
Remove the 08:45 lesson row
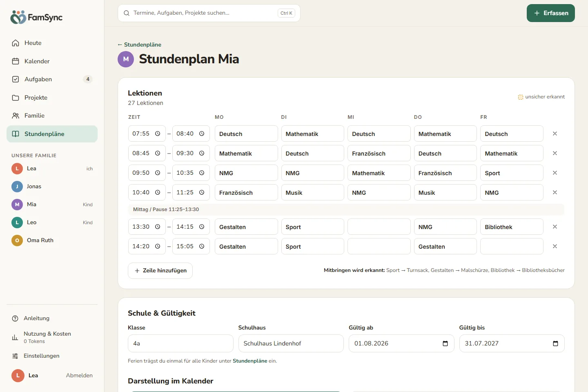[x=555, y=153]
